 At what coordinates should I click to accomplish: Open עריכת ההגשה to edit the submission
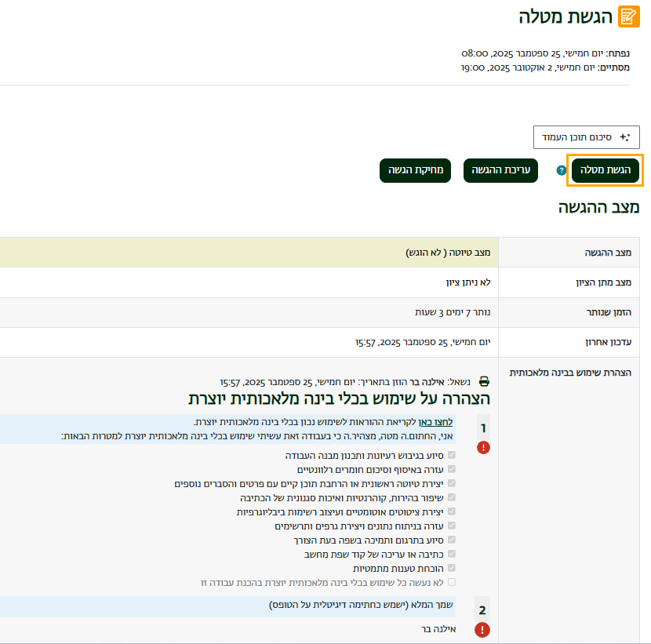501,170
